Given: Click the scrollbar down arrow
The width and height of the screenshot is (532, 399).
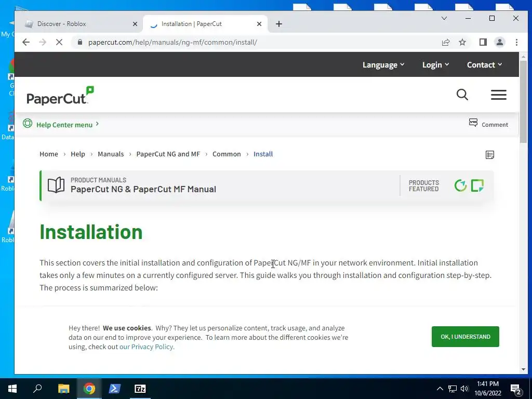Looking at the screenshot, I should point(523,369).
